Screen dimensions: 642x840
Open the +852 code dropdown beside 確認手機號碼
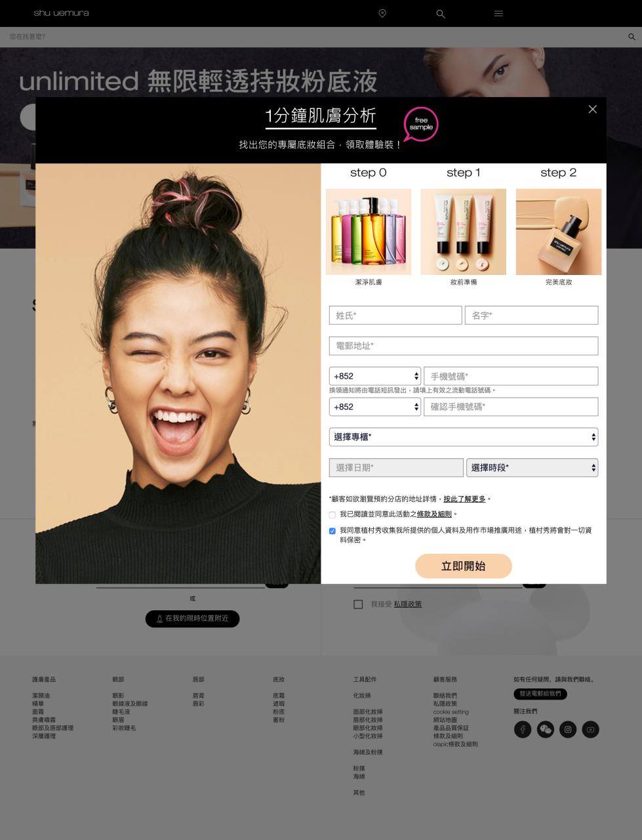pyautogui.click(x=374, y=407)
